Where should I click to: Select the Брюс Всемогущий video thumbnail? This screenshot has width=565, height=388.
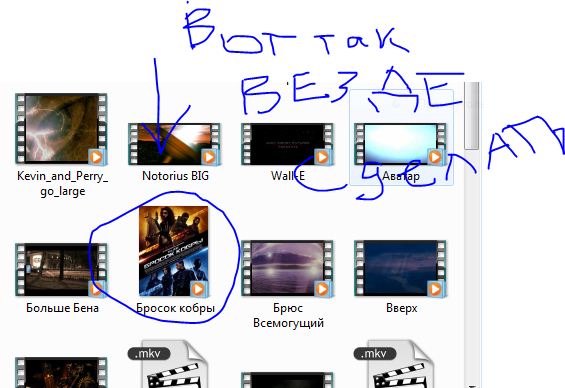pyautogui.click(x=288, y=268)
